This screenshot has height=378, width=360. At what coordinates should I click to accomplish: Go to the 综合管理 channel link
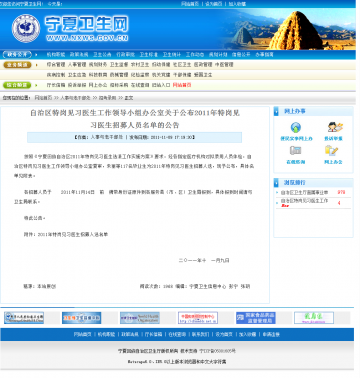tap(56, 65)
